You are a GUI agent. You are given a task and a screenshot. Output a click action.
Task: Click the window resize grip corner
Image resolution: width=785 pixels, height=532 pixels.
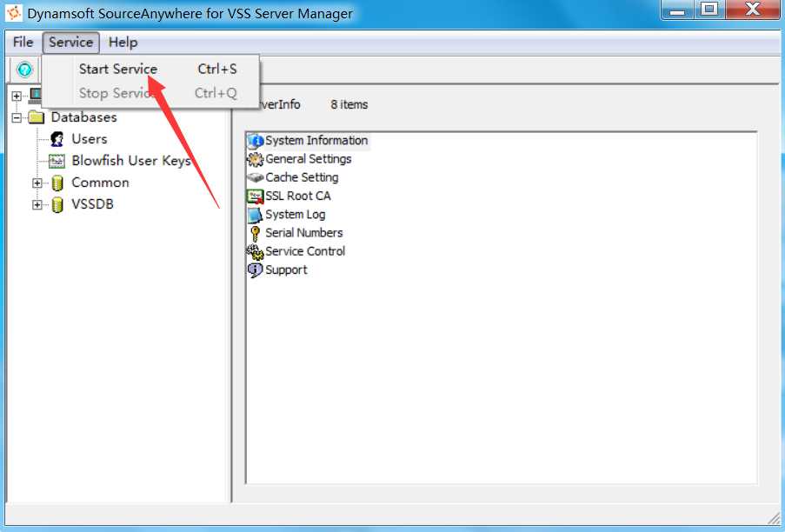click(774, 517)
